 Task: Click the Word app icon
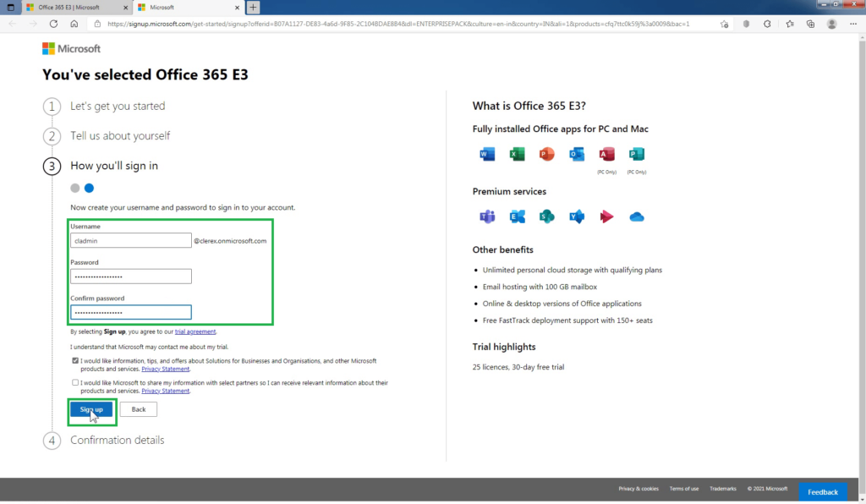487,154
